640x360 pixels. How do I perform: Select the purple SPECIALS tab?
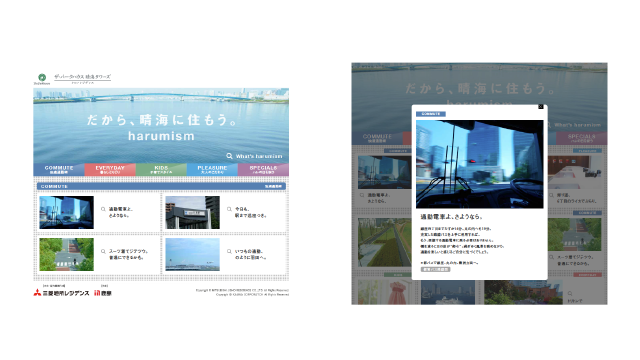tap(263, 170)
